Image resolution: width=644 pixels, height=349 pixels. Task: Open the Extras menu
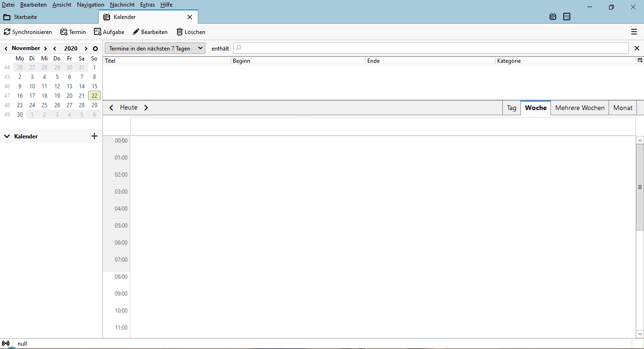pos(147,5)
